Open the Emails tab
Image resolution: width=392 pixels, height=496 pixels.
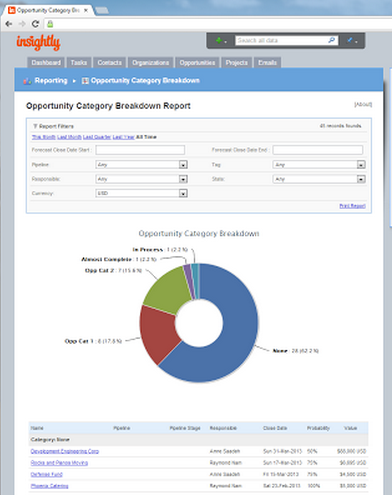[x=267, y=63]
